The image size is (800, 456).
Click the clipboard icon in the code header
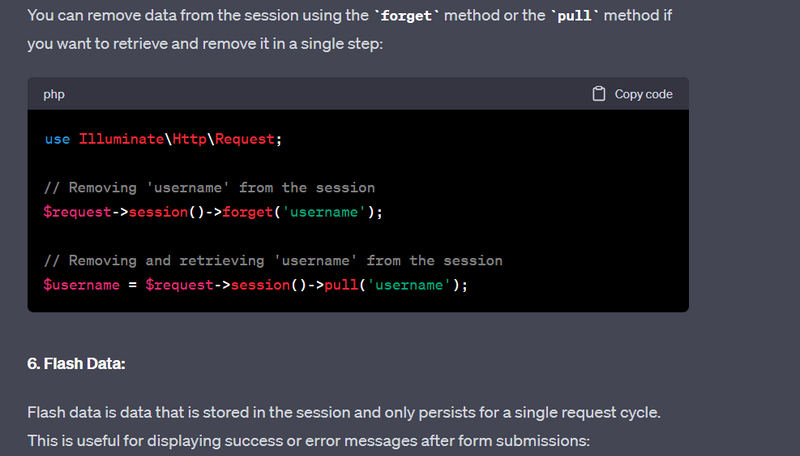599,94
